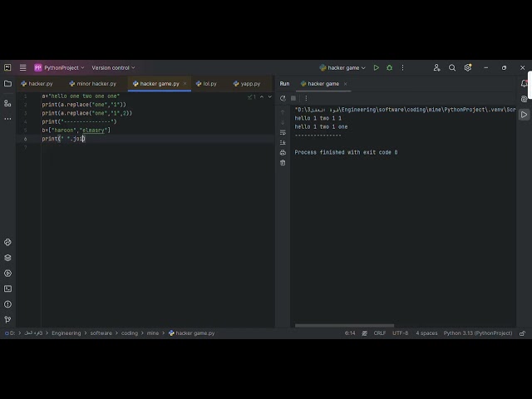Open hacker game run configuration dropdown
This screenshot has width=532, height=399.
(342, 68)
